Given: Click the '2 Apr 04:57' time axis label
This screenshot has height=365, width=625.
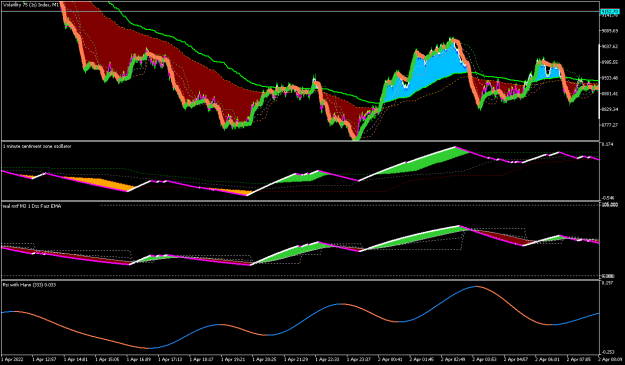Looking at the screenshot, I should click(517, 359).
